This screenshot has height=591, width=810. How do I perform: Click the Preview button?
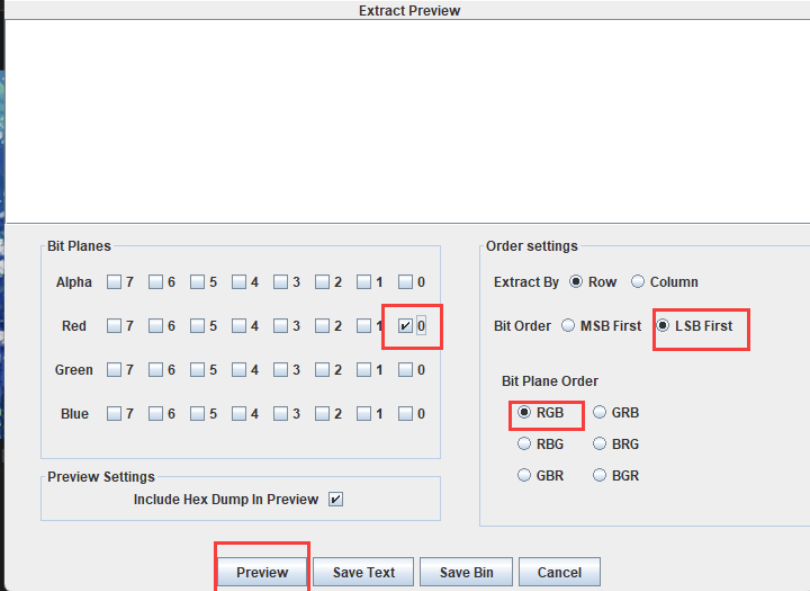point(262,572)
